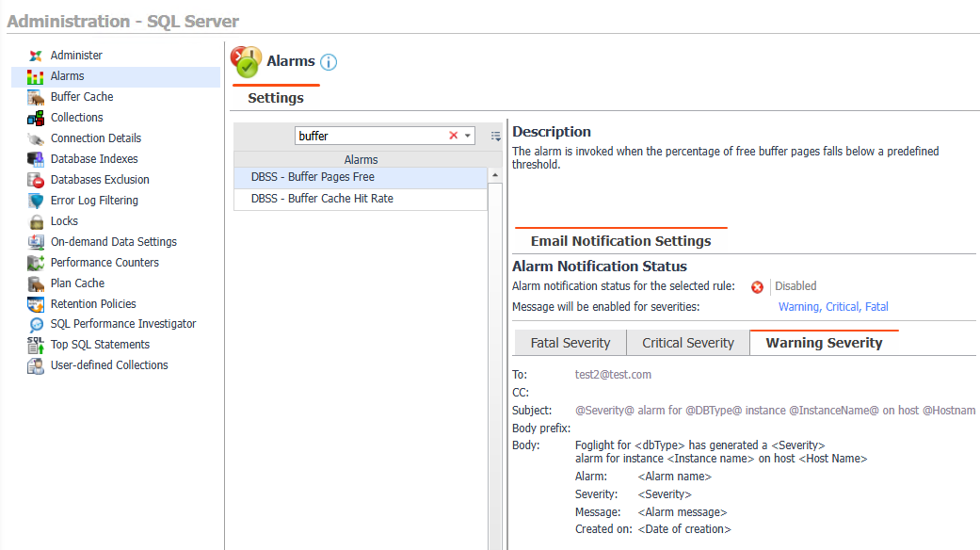Viewport: 980px width, 550px height.
Task: Click the Alarms info icon
Action: pos(328,62)
